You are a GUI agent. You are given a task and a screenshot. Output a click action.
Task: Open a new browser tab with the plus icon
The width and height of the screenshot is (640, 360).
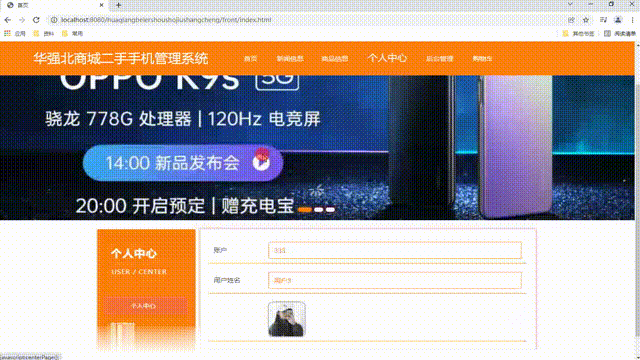click(118, 5)
